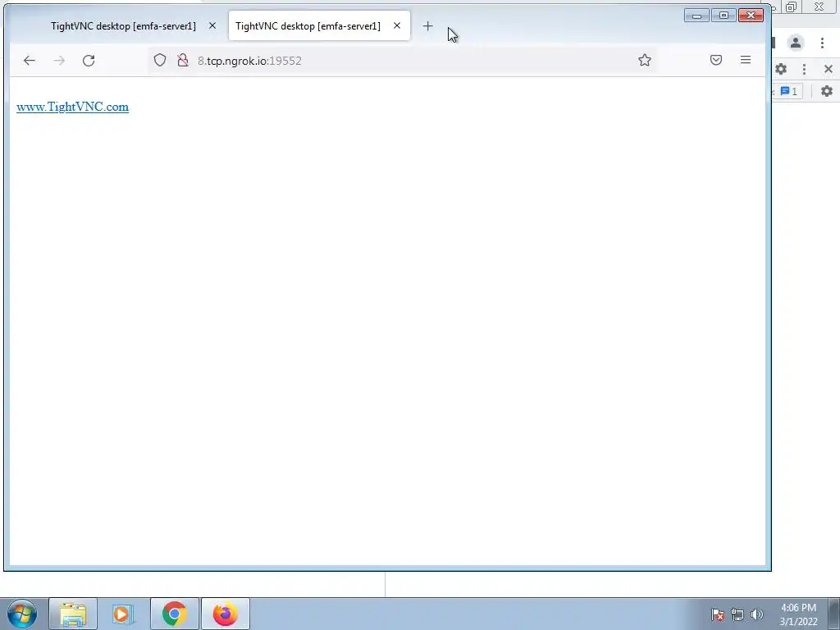Screen dimensions: 840x630
Task: Open the Save to Pocket icon
Action: click(715, 60)
